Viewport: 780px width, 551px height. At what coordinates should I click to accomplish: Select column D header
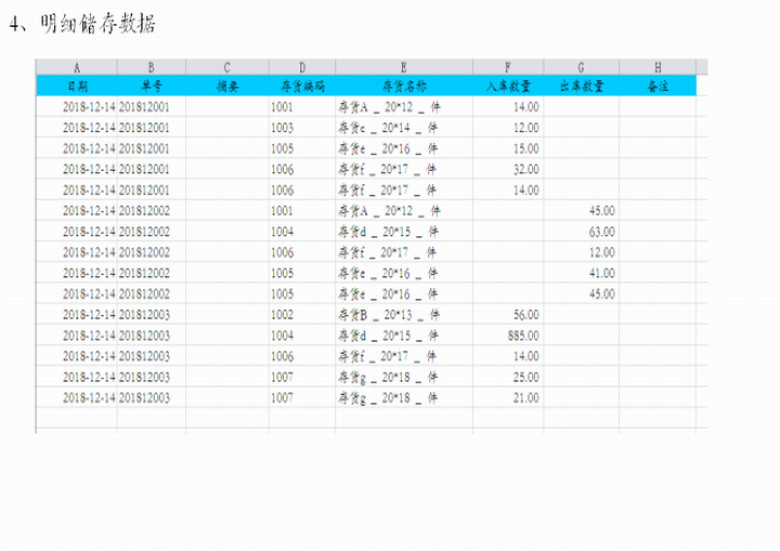coord(302,67)
